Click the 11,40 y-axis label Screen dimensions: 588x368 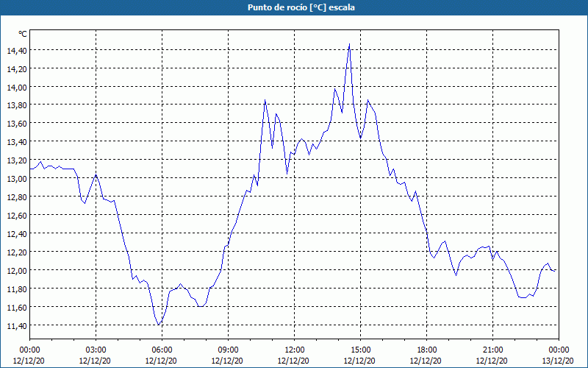click(x=17, y=326)
